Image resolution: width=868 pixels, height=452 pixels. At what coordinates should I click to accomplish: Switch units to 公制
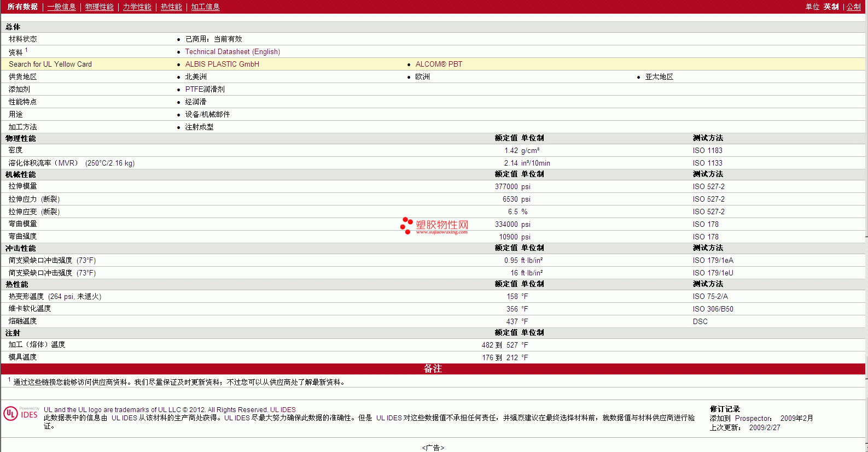tap(854, 7)
